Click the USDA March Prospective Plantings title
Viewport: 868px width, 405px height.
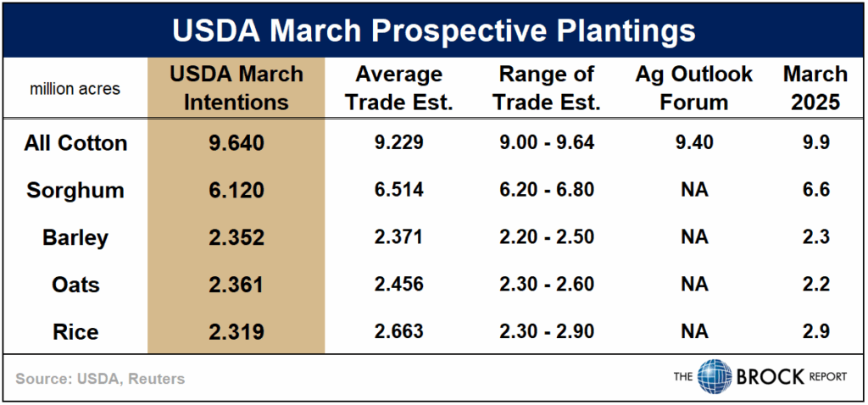[x=433, y=30]
